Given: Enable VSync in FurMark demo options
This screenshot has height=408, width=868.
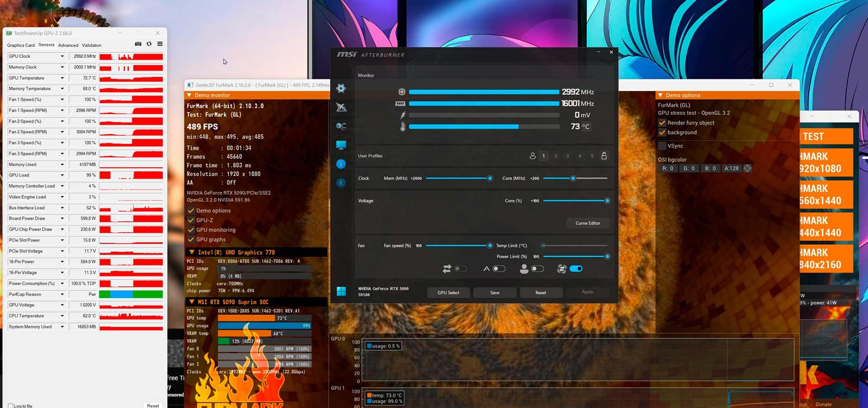Looking at the screenshot, I should pos(662,146).
